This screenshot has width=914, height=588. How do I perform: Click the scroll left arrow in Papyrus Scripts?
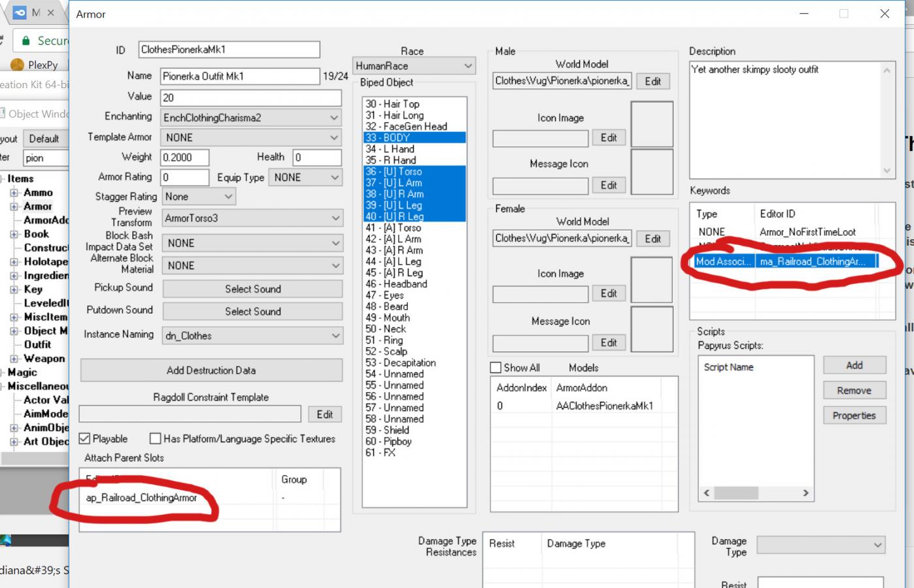pyautogui.click(x=706, y=493)
